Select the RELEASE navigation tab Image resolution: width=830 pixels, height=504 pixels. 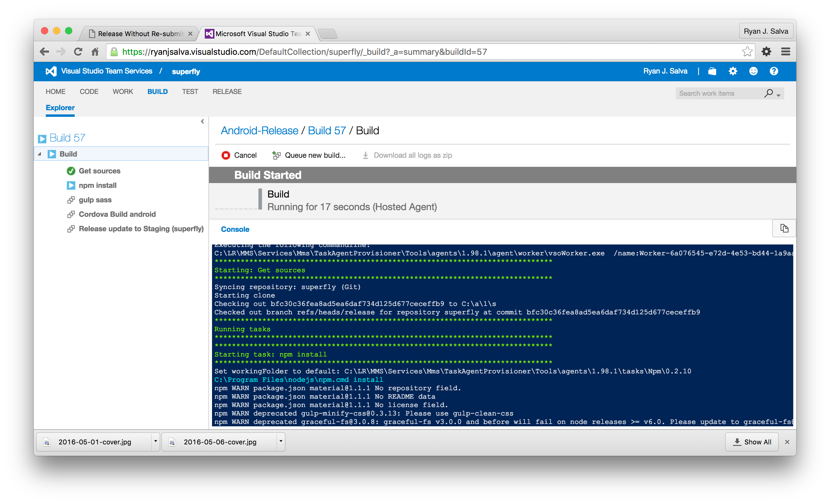tap(227, 91)
